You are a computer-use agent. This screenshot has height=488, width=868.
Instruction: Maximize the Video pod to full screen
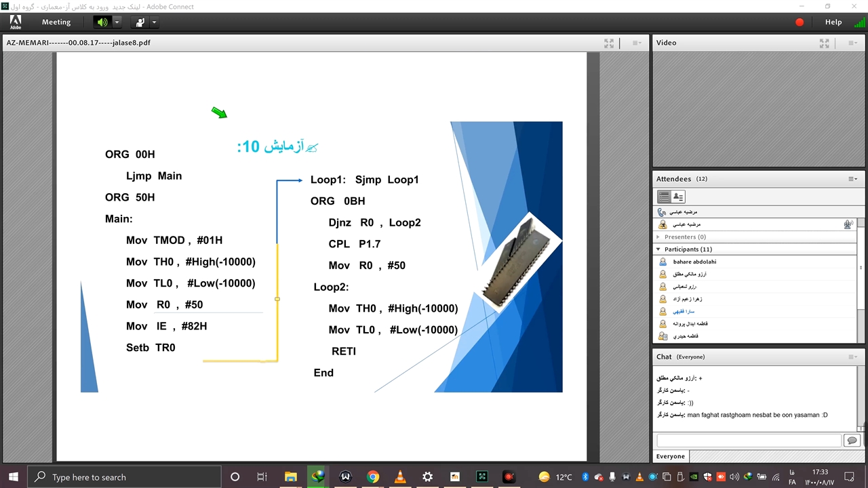(824, 43)
